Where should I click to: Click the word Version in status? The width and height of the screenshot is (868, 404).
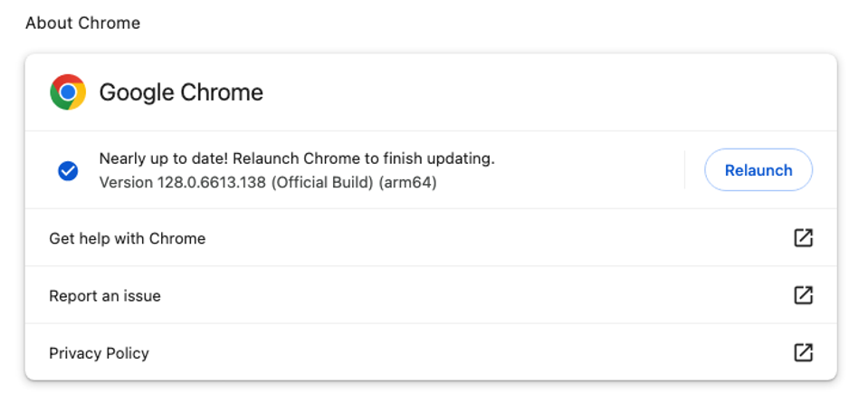pos(127,182)
